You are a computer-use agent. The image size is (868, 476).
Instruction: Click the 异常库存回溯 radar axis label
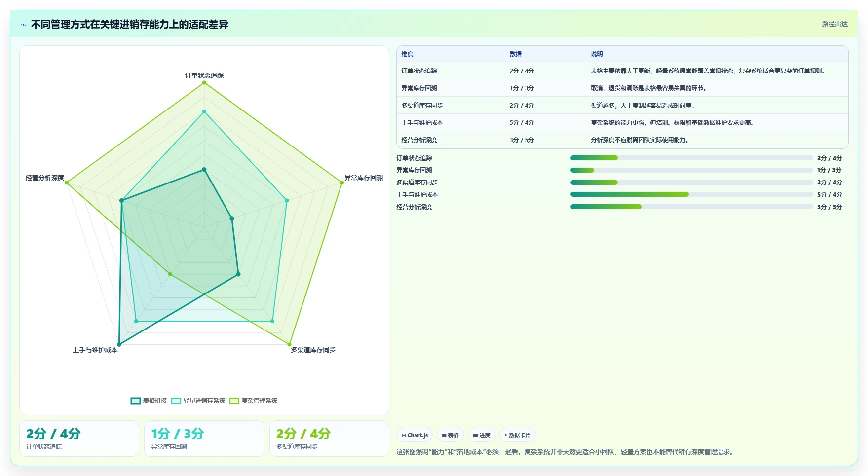tap(364, 178)
